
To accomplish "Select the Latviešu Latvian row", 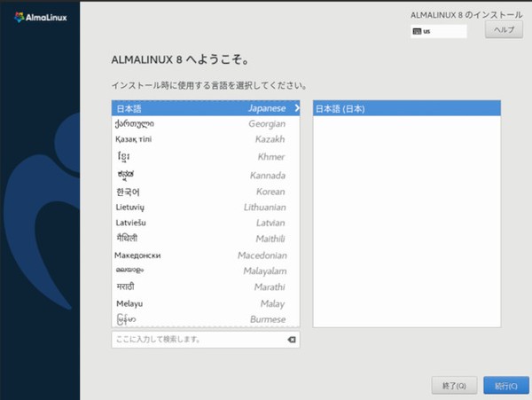I will pos(206,223).
